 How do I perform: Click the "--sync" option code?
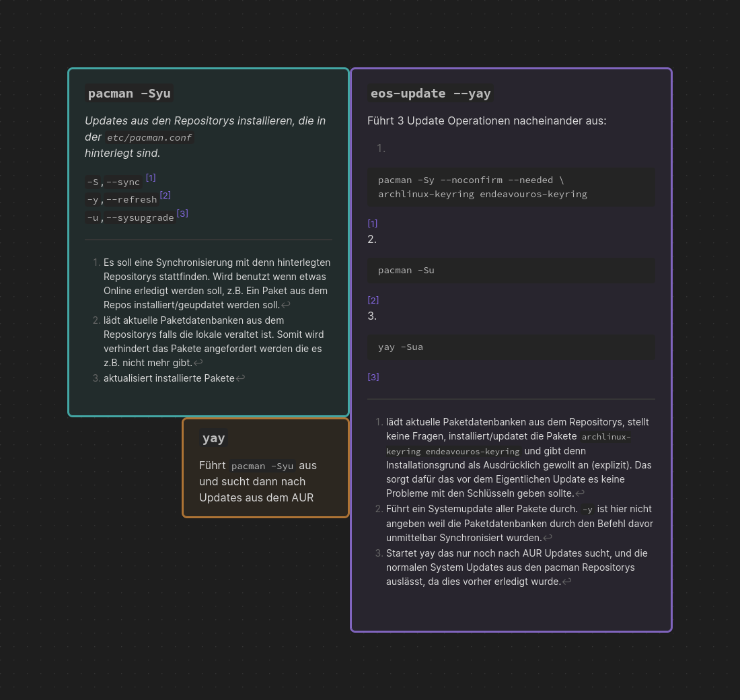pos(122,182)
